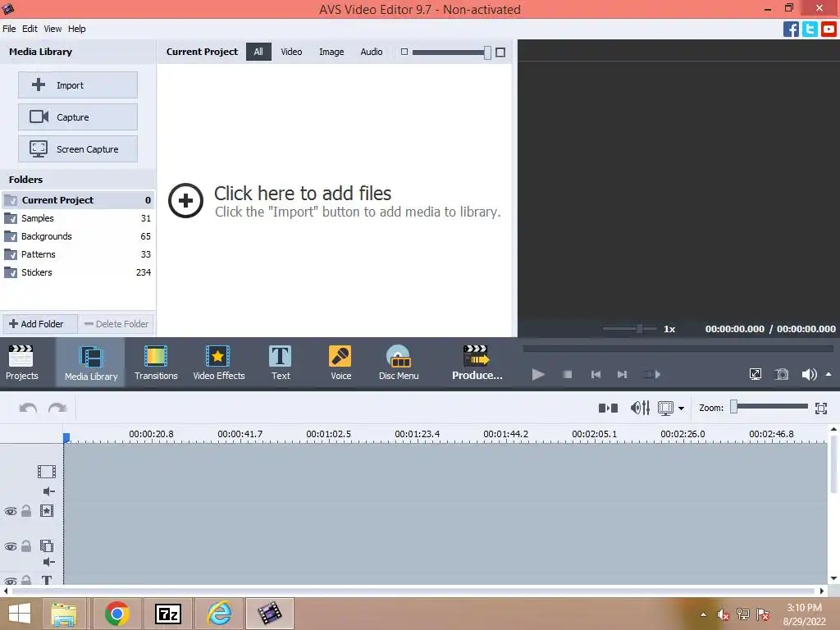Open the Edit menu
This screenshot has height=630, width=840.
click(x=30, y=29)
